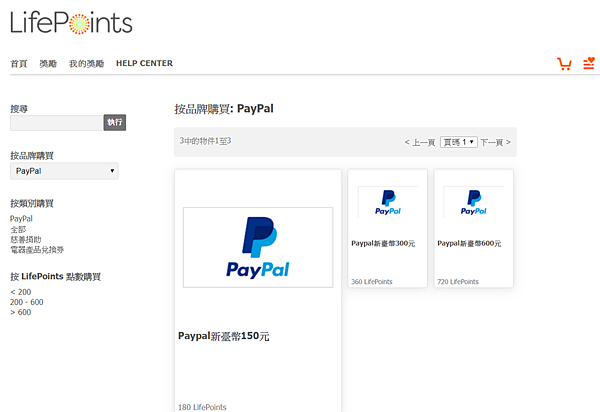Open HELP CENTER menu item

144,63
